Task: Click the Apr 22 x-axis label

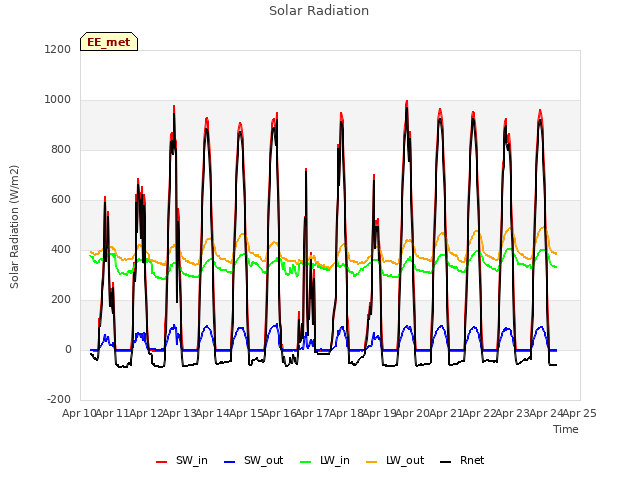Action: pos(479,413)
